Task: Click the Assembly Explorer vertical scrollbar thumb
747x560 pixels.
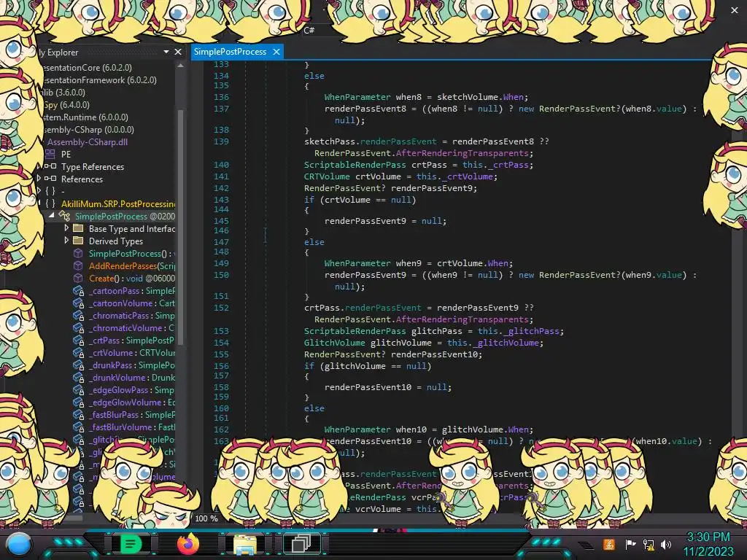Action: point(180,226)
